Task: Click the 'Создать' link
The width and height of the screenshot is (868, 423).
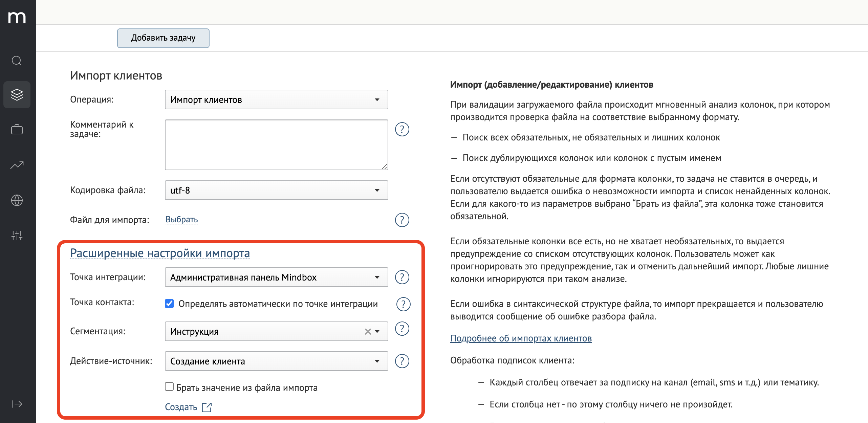Action: [x=181, y=407]
